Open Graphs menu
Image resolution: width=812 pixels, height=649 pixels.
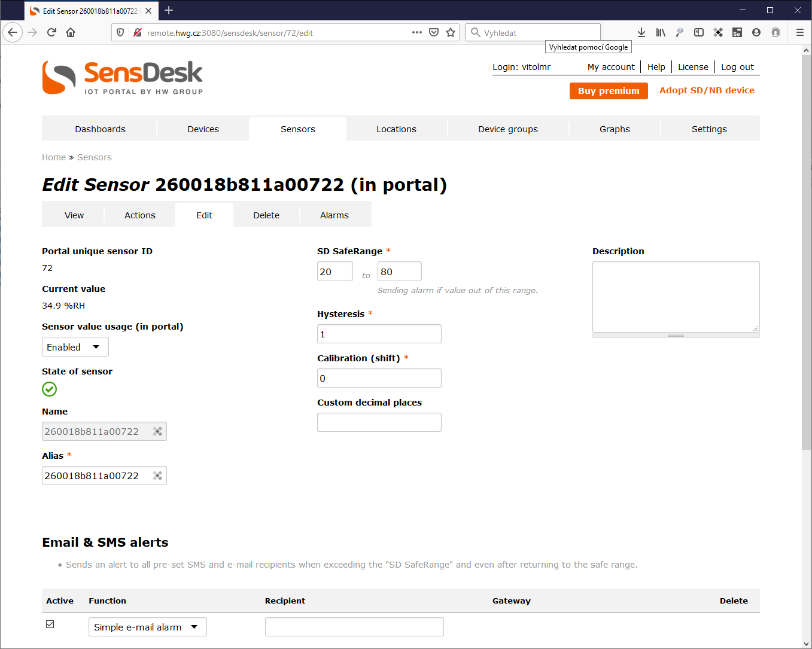(x=615, y=129)
